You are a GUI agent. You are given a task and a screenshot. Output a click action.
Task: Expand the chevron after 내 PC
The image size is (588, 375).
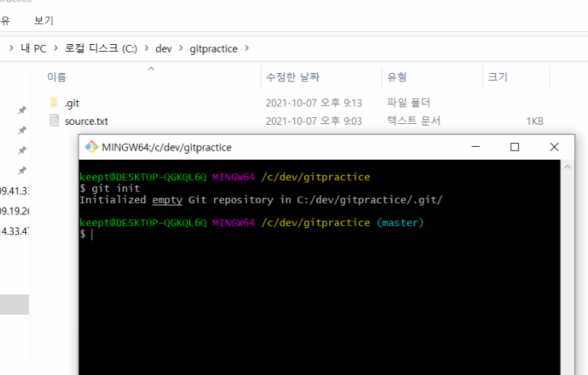56,48
